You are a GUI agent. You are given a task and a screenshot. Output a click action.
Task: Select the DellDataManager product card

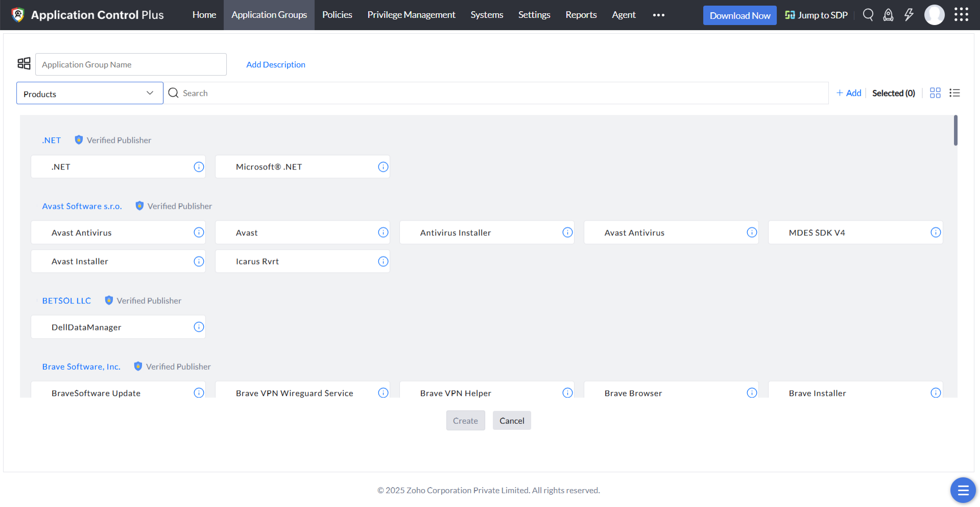point(118,327)
